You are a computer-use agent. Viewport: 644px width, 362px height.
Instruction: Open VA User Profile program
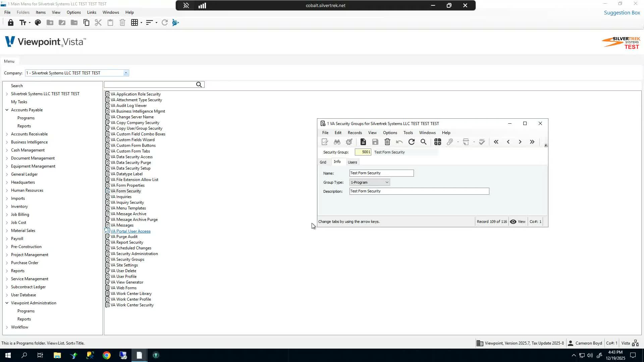(x=123, y=277)
